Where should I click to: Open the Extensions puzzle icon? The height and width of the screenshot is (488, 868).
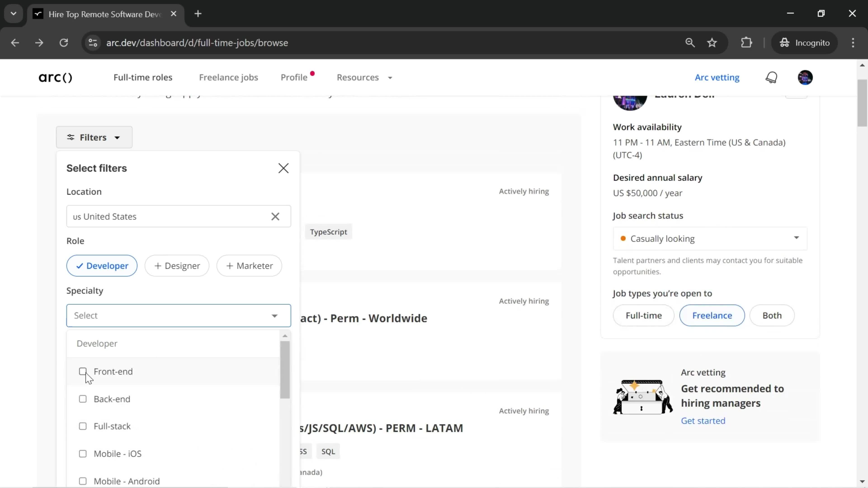pyautogui.click(x=746, y=43)
